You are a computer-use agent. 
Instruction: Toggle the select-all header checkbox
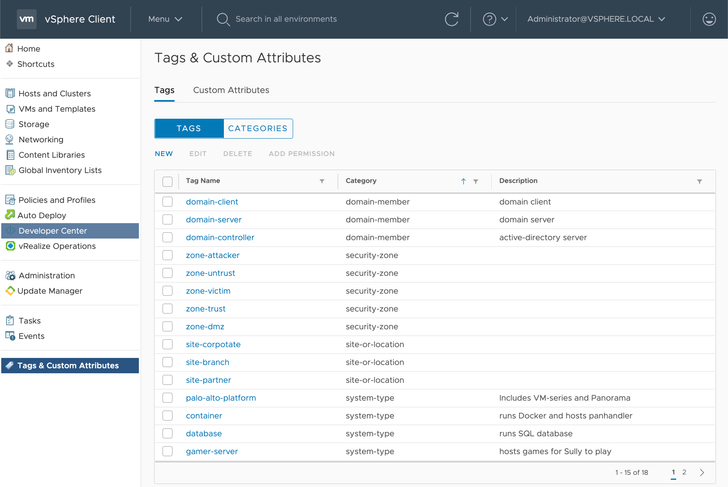coord(167,181)
